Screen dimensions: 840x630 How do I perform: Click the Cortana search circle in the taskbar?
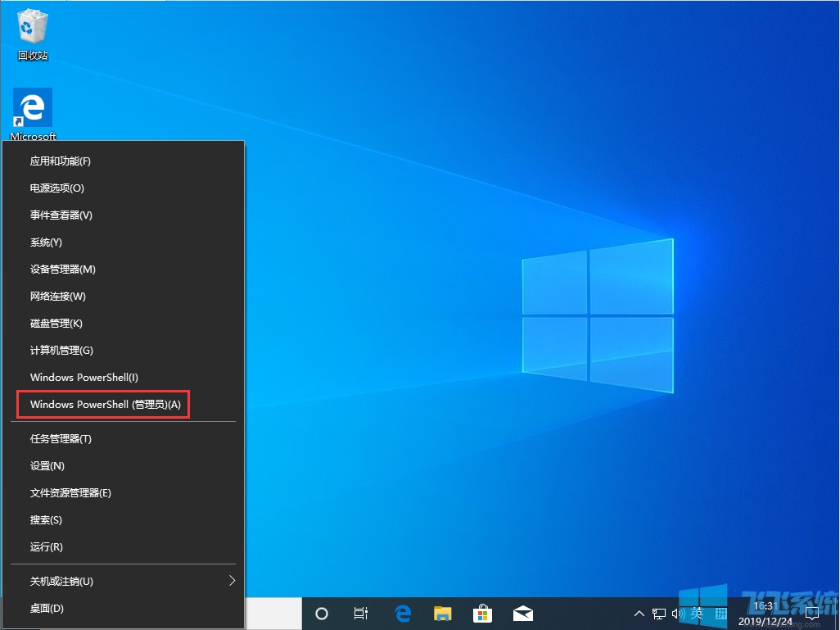[321, 613]
